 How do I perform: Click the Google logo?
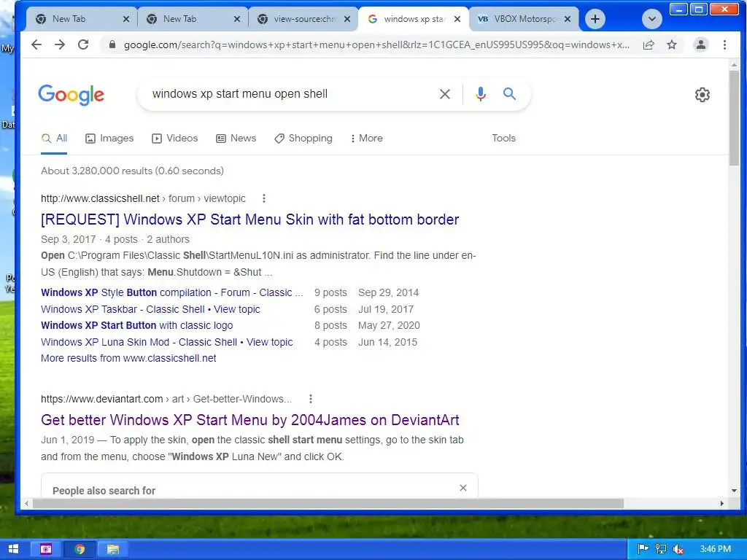coord(71,95)
